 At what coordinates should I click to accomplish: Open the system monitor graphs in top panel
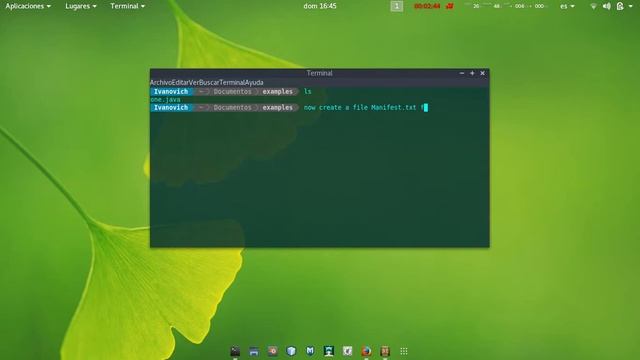(506, 6)
